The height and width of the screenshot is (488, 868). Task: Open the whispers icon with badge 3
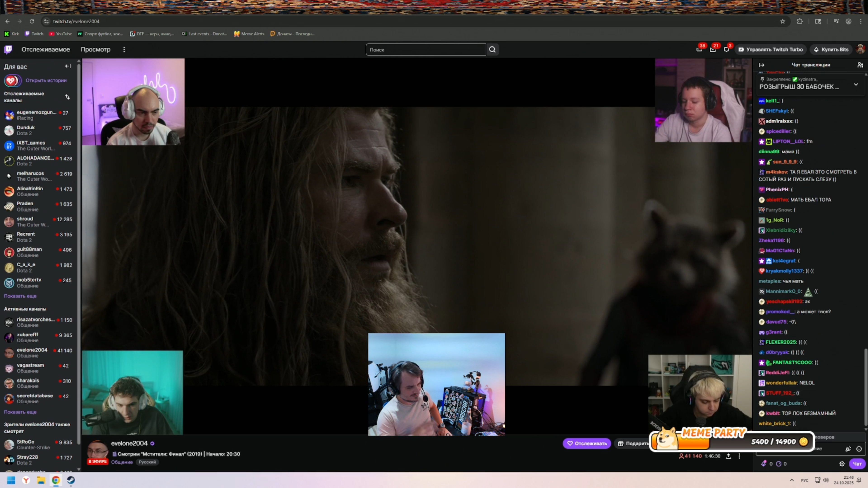coord(726,50)
